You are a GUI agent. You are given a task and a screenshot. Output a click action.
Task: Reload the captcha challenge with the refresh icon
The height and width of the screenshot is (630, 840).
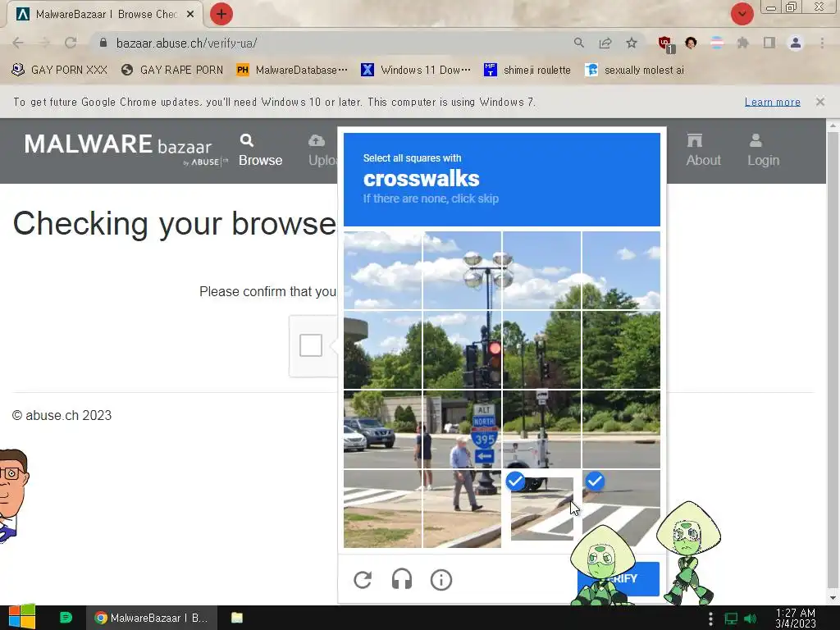(363, 580)
